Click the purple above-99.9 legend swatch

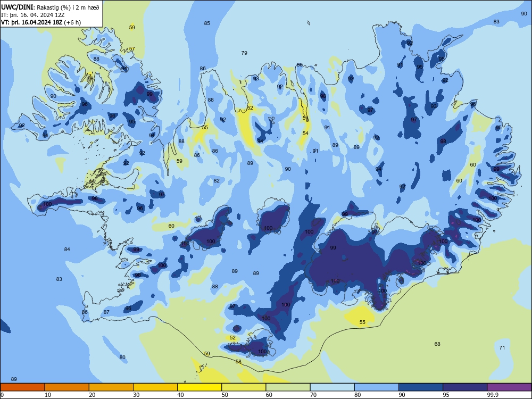pyautogui.click(x=509, y=387)
